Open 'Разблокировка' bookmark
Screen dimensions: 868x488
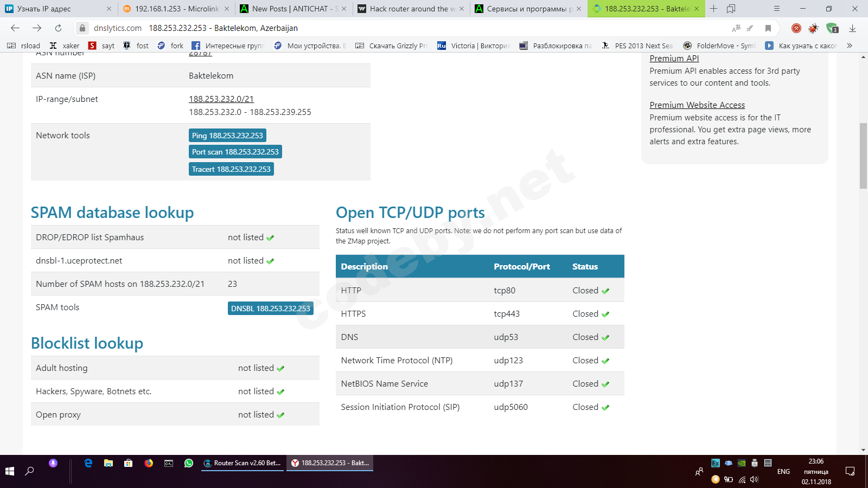coord(556,46)
